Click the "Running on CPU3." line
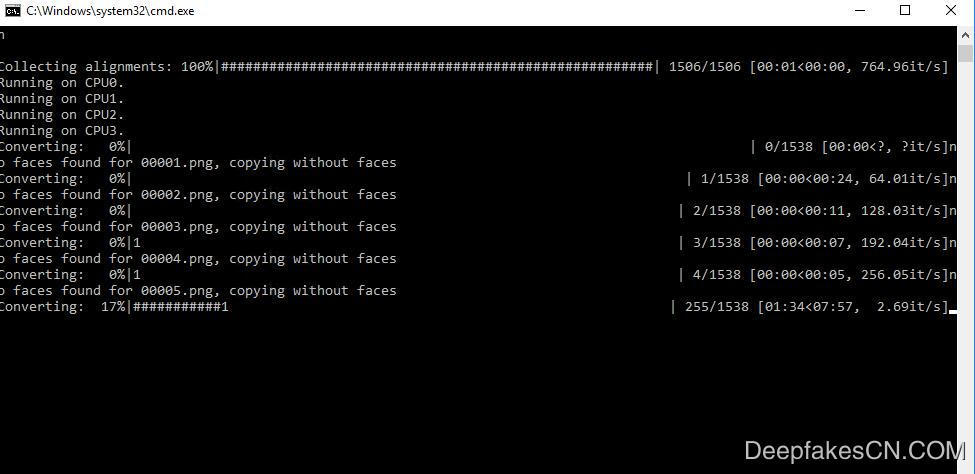The image size is (975, 474). coord(62,131)
